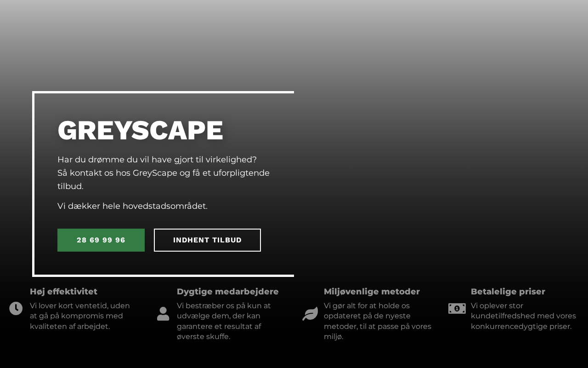Viewport: 588px width, 368px height.
Task: Select the Dygtige medarbejdere heading
Action: [x=228, y=292]
